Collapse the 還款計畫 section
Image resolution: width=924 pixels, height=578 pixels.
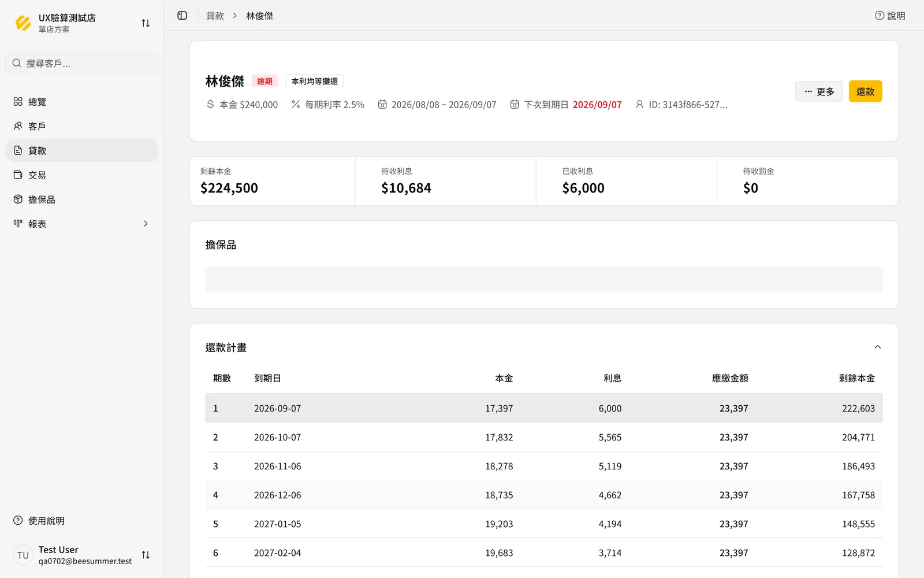click(878, 347)
